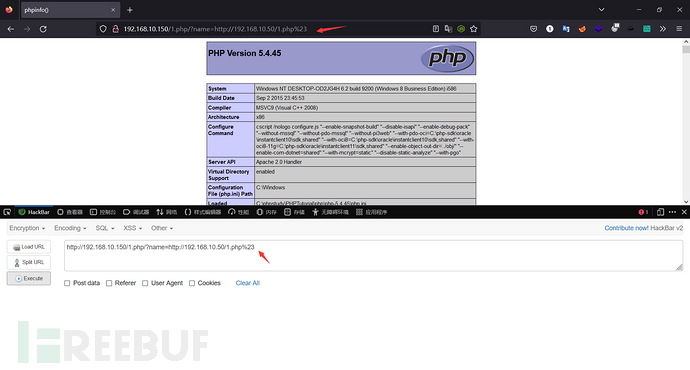Open the Network (网络) devtools tab
The height and width of the screenshot is (370, 690).
coord(167,212)
